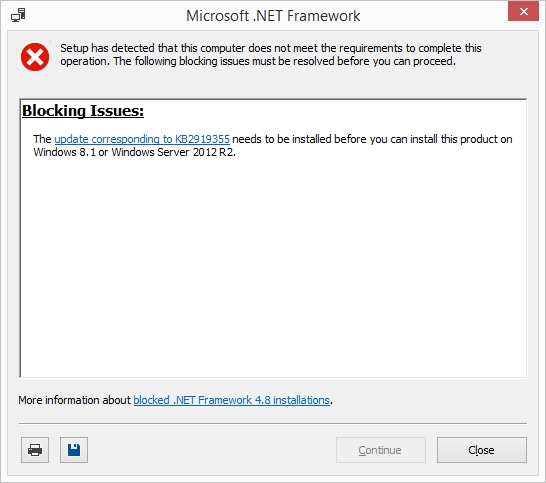Screen dimensions: 546x483
Task: Open the update corresponding to KB2919355 link
Action: tap(142, 139)
